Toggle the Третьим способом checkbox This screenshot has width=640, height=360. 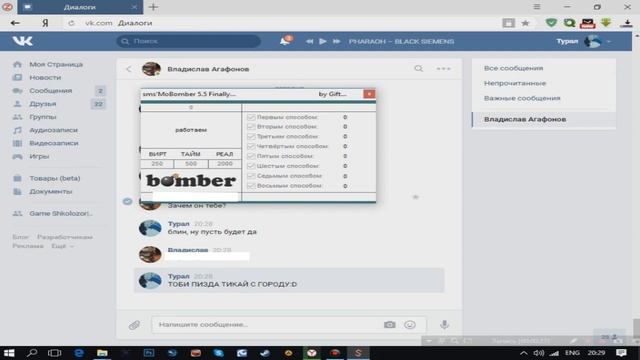pyautogui.click(x=251, y=137)
